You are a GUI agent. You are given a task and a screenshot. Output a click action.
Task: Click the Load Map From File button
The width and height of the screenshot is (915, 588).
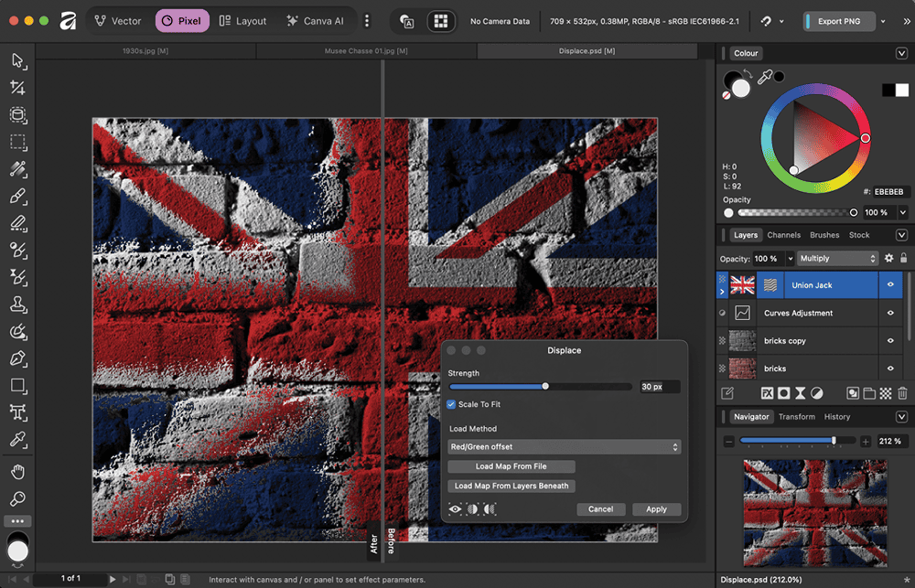pyautogui.click(x=511, y=466)
